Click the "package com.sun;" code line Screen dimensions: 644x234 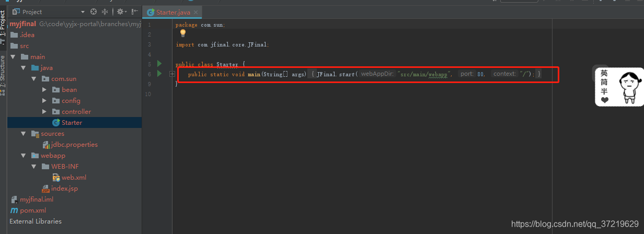(200, 25)
